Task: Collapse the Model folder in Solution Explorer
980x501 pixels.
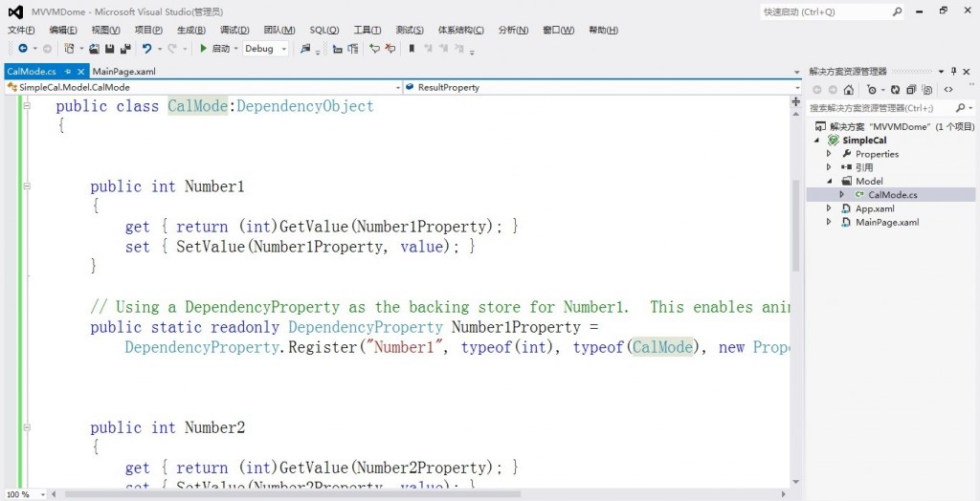Action: click(830, 181)
